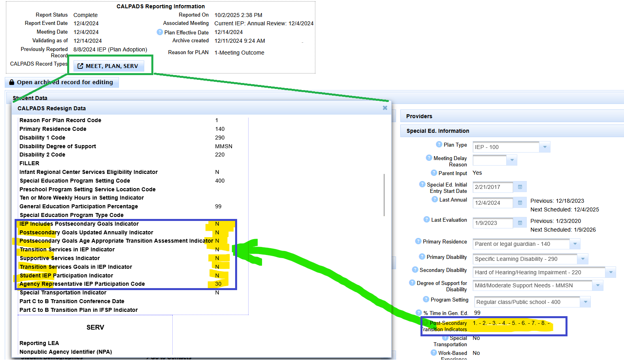Click help icon beside Parent Input
This screenshot has height=364, width=624.
point(434,173)
